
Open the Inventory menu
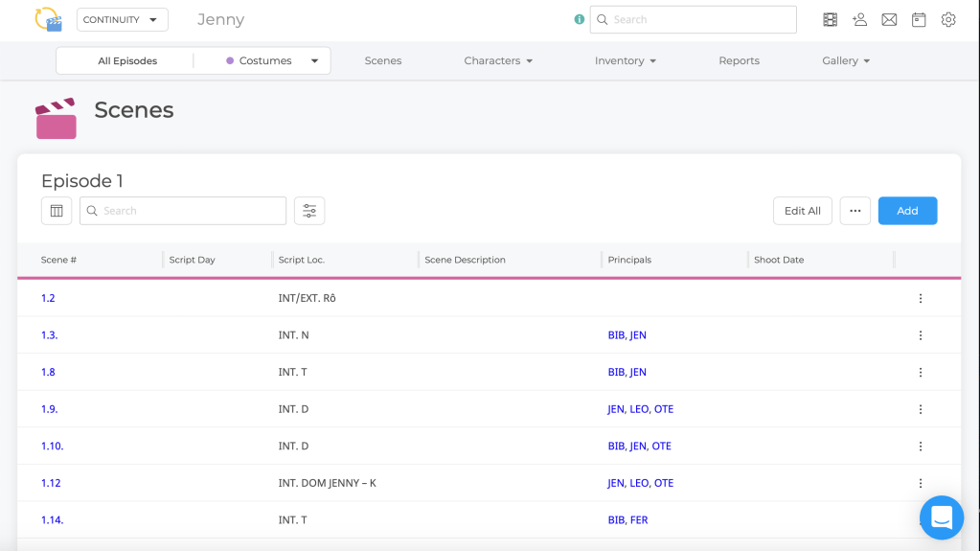point(625,60)
